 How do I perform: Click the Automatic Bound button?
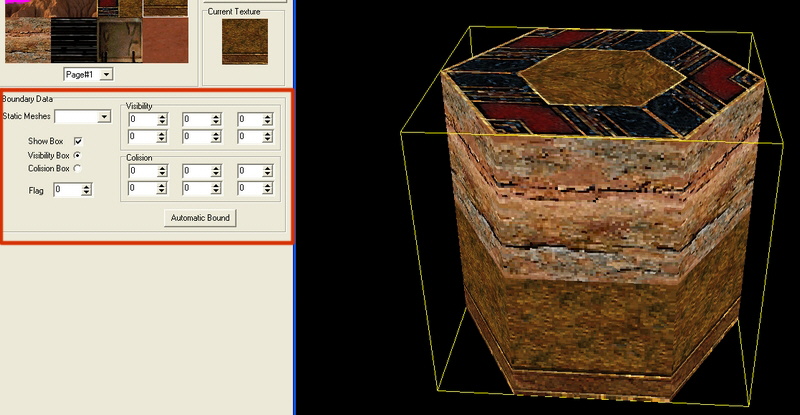(202, 218)
